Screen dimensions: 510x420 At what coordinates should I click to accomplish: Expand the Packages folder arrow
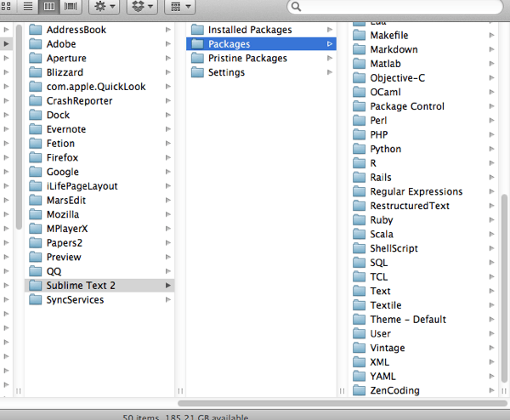click(330, 44)
